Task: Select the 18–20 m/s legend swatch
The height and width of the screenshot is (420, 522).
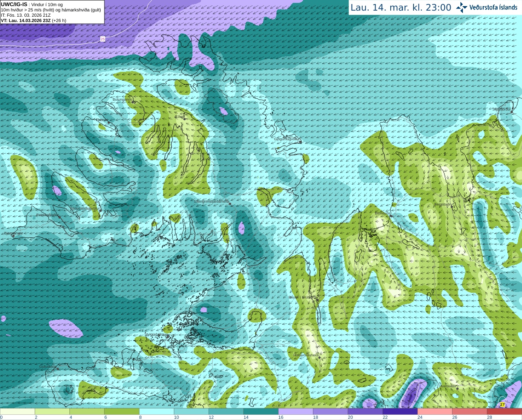Action: tap(331, 411)
